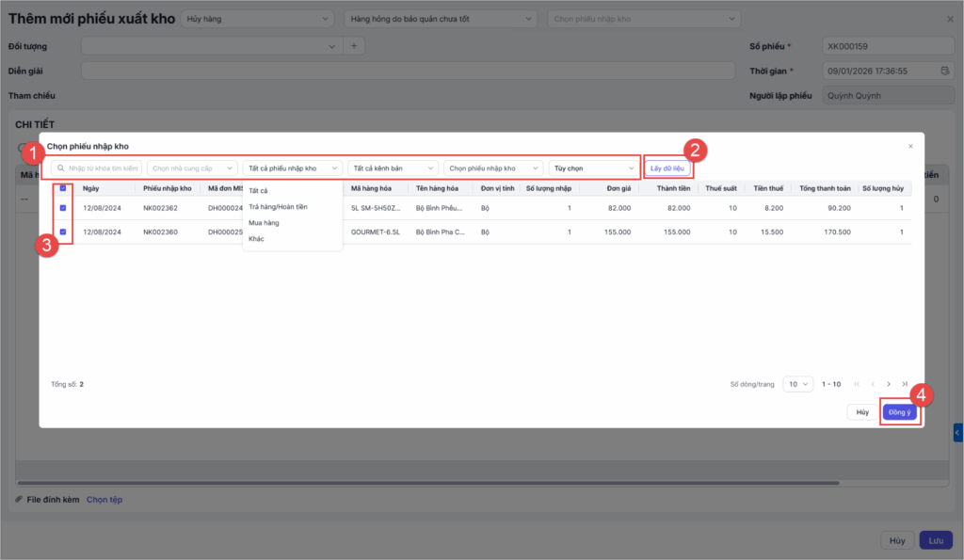Click the blue side panel arrow tab

pyautogui.click(x=957, y=432)
